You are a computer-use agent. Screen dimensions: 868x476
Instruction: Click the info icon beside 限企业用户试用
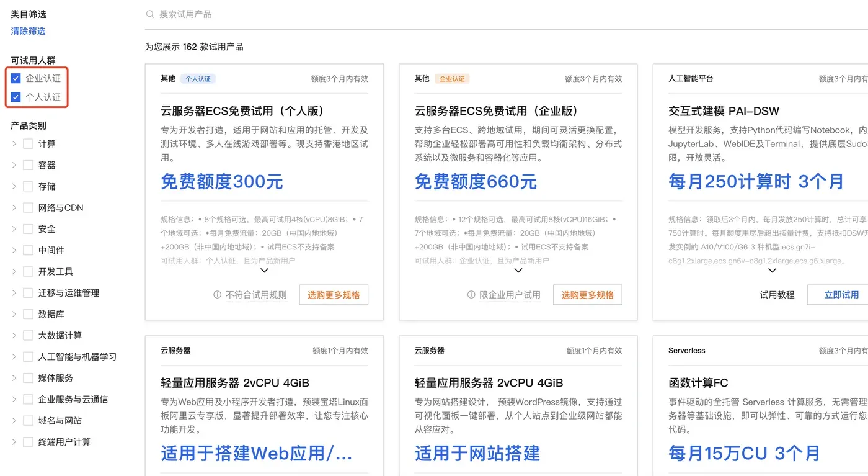(x=472, y=295)
